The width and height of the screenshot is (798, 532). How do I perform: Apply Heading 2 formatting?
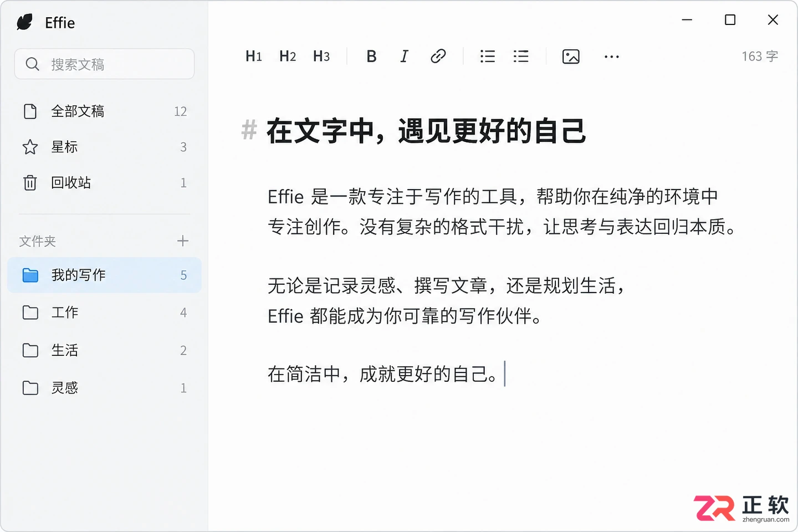point(288,56)
